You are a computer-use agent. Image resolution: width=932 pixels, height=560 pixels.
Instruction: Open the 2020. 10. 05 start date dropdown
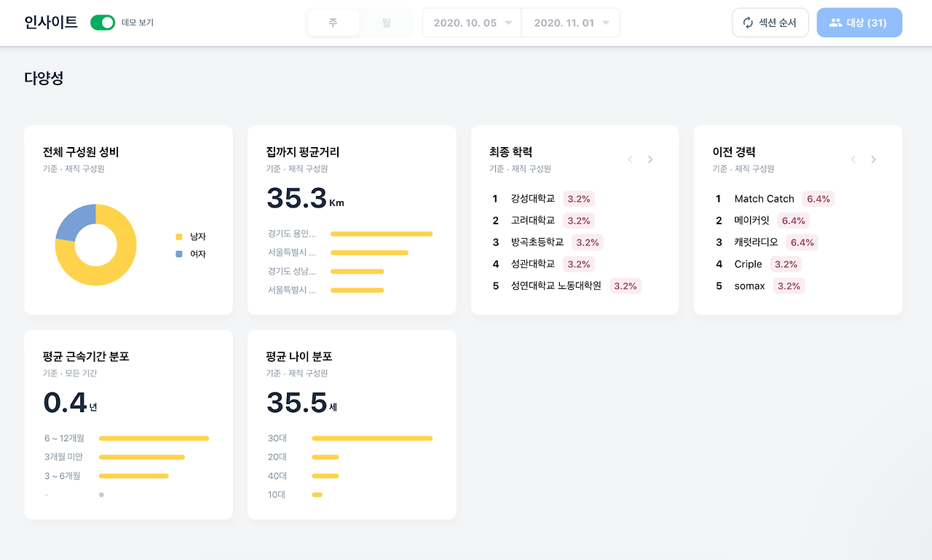point(472,23)
